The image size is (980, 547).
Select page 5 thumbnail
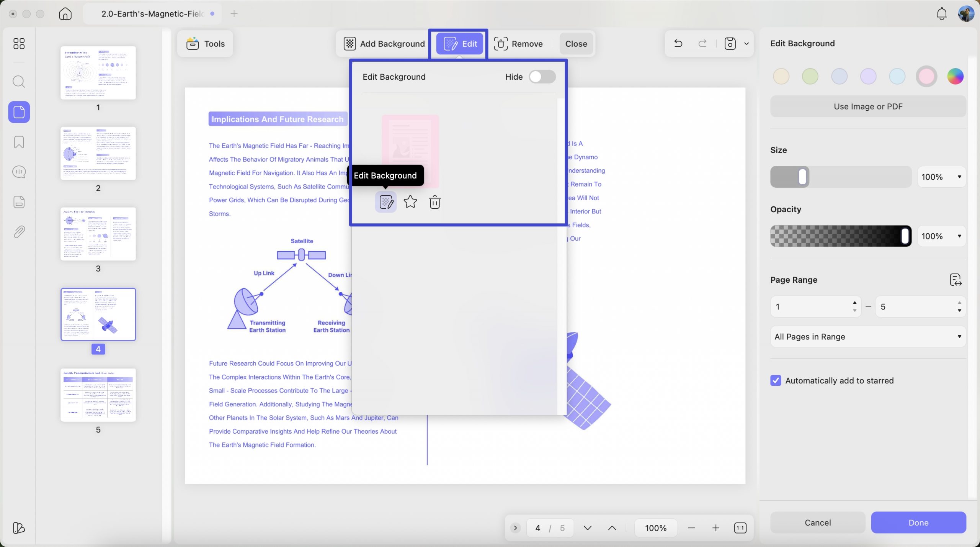(98, 395)
